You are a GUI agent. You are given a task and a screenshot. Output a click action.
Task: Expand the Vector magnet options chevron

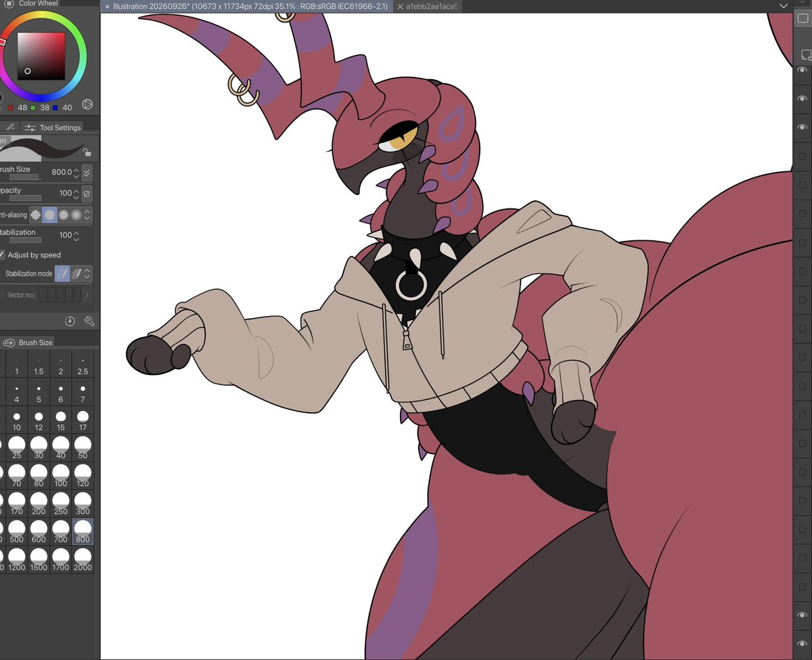click(87, 295)
